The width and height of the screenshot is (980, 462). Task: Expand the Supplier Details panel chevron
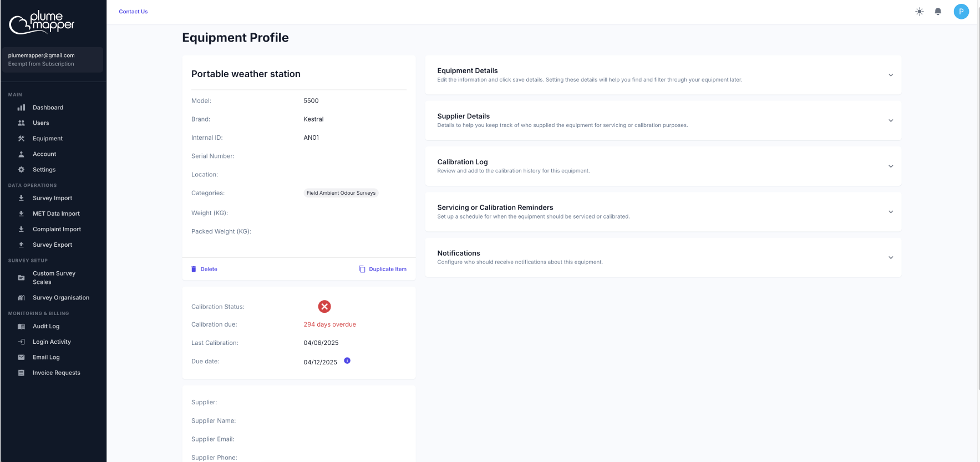(891, 120)
